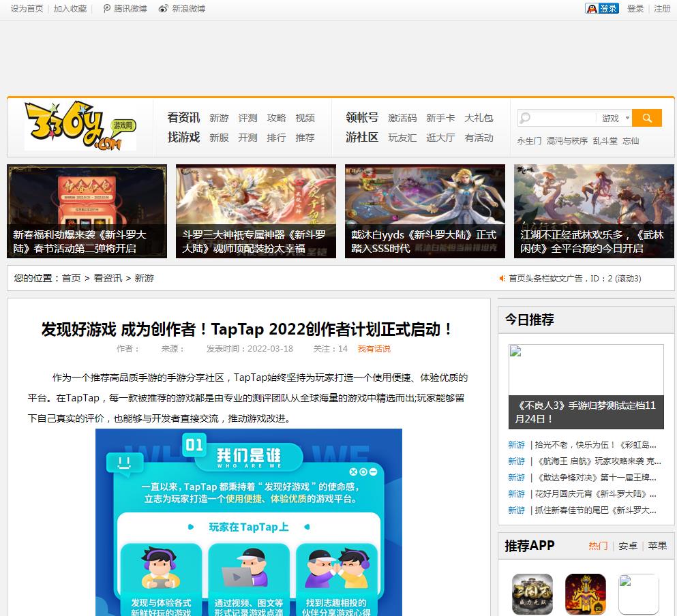Open the 排行 nav link
Viewport: 677px width, 616px height.
276,138
